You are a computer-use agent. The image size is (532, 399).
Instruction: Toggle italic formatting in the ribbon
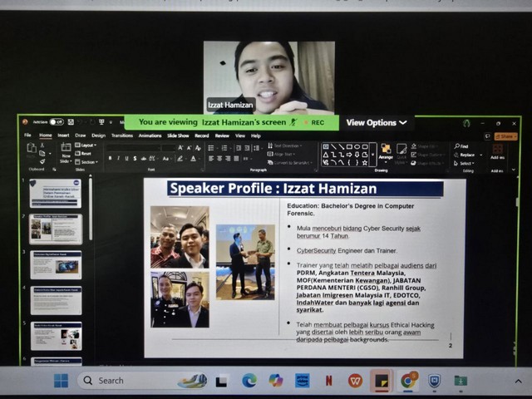[x=118, y=158]
